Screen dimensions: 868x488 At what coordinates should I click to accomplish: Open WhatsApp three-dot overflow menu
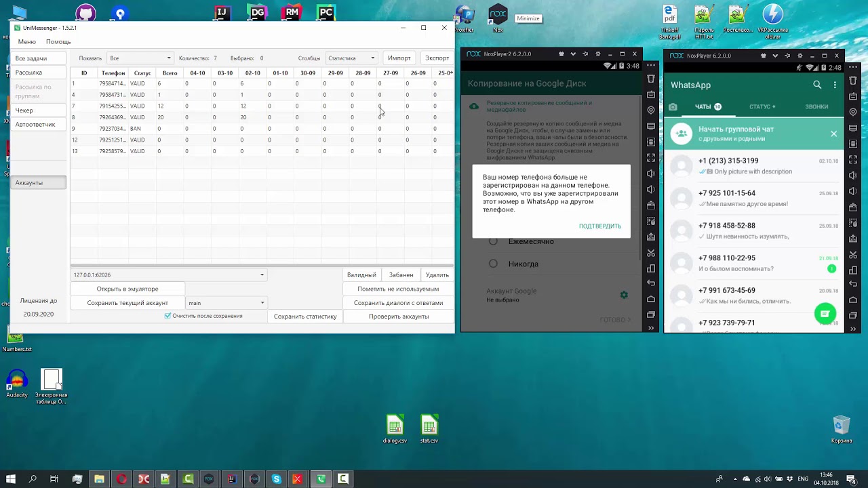(835, 85)
